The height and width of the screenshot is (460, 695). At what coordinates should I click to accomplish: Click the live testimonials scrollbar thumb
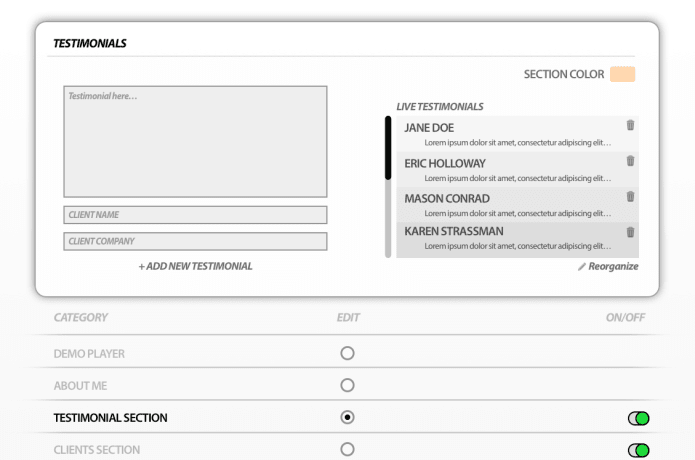click(x=388, y=148)
